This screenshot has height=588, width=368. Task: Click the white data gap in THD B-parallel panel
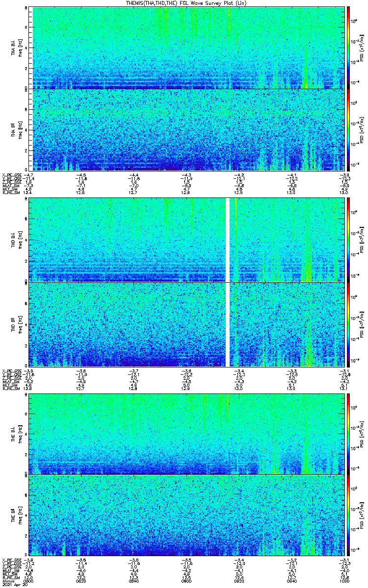pyautogui.click(x=228, y=324)
